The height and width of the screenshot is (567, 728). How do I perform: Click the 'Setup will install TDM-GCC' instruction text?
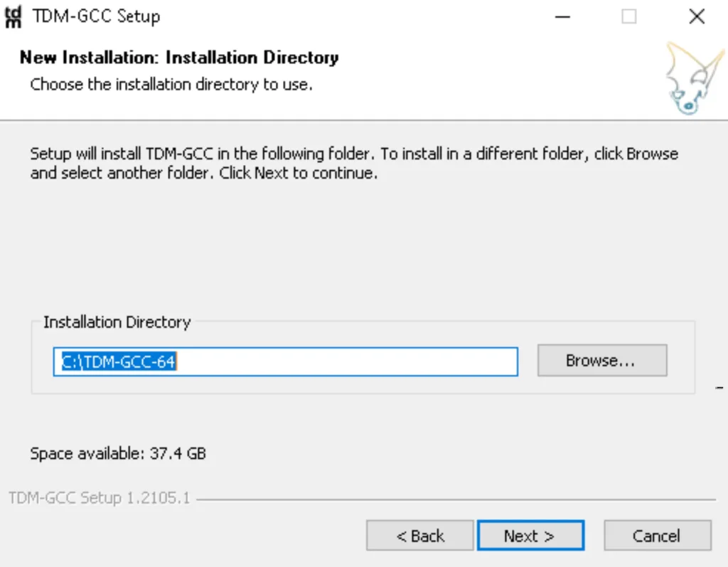click(x=354, y=163)
